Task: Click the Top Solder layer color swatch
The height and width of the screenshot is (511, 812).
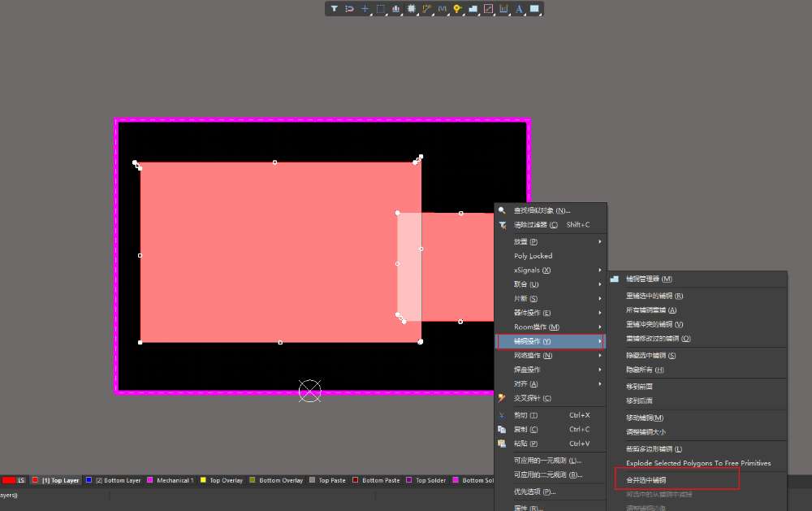Action: [409, 480]
